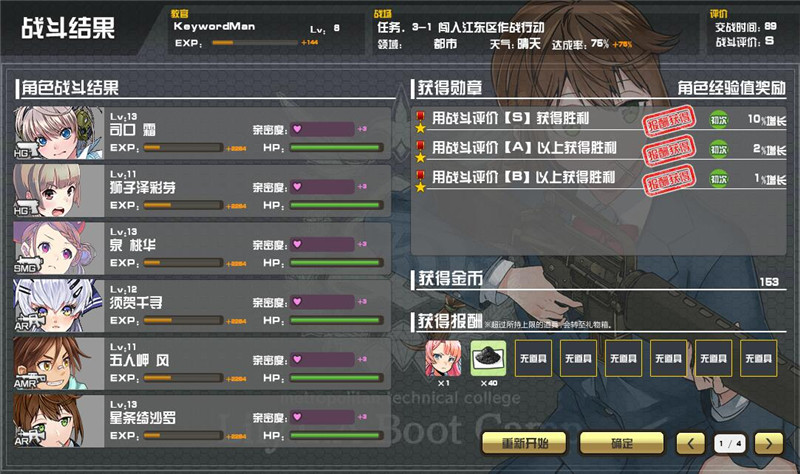Click the green 初次 badge for A-rank
The width and height of the screenshot is (800, 474).
(719, 149)
